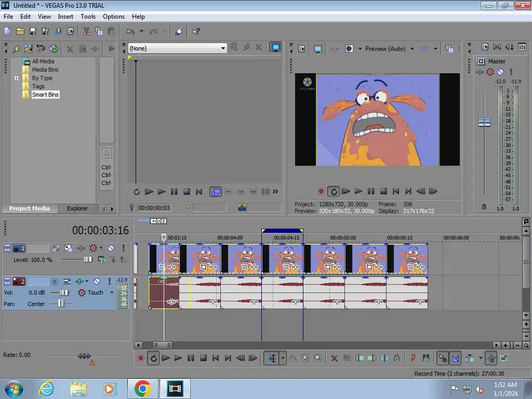This screenshot has height=399, width=532.
Task: Click the main timecode display 00:00:03:16
Action: click(x=100, y=230)
